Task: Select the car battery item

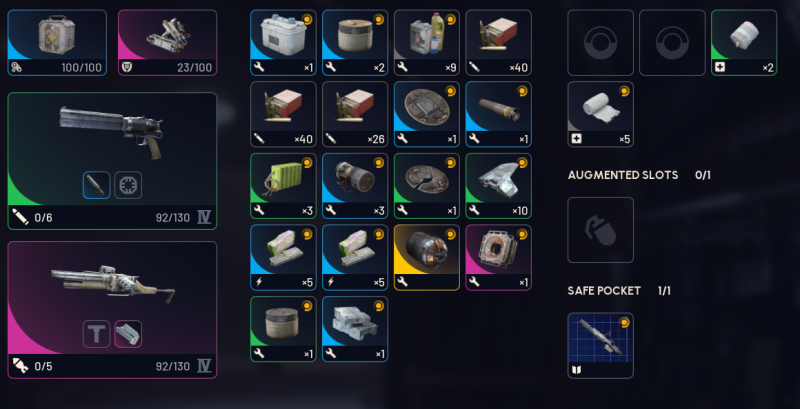Action: point(283,43)
